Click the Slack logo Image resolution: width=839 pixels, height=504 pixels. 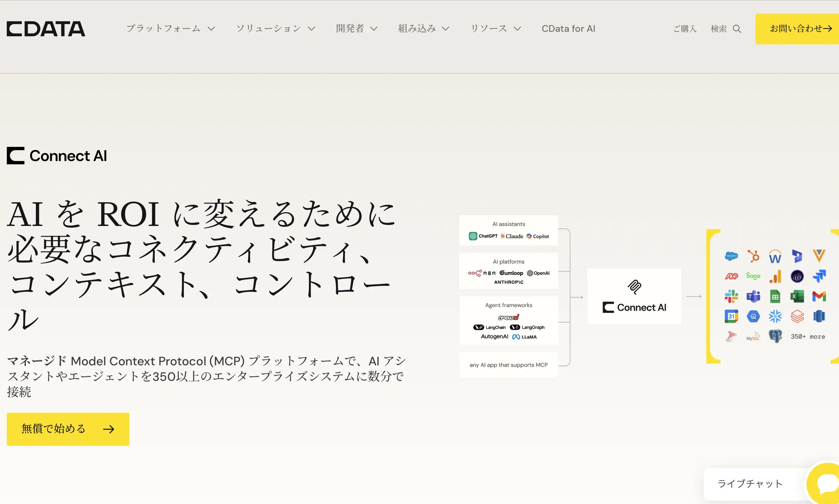[731, 296]
